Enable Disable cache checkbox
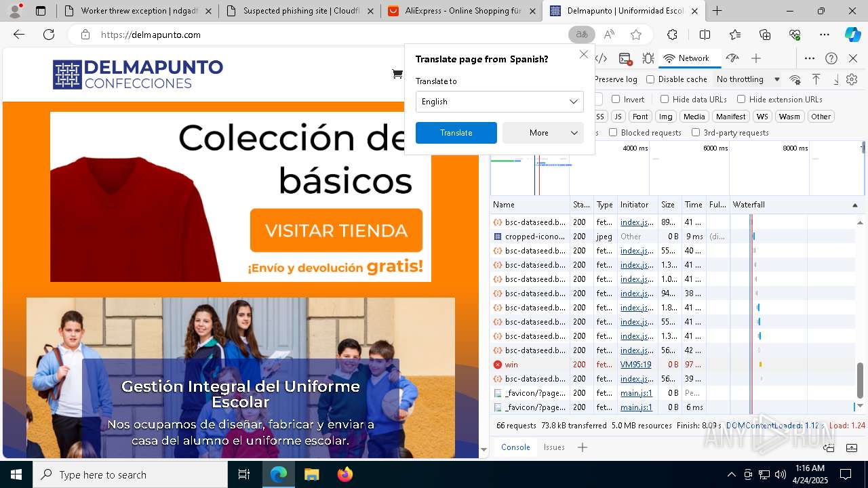Screen dimensions: 868x488 650,79
